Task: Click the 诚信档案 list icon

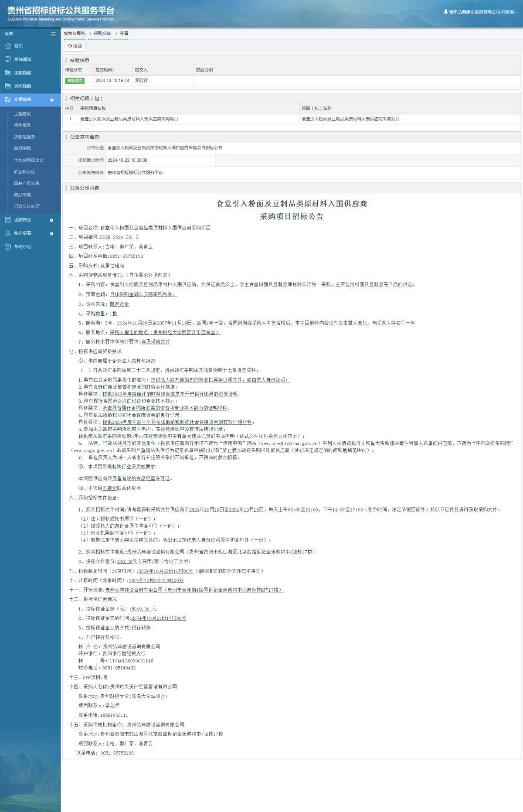Action: point(8,220)
